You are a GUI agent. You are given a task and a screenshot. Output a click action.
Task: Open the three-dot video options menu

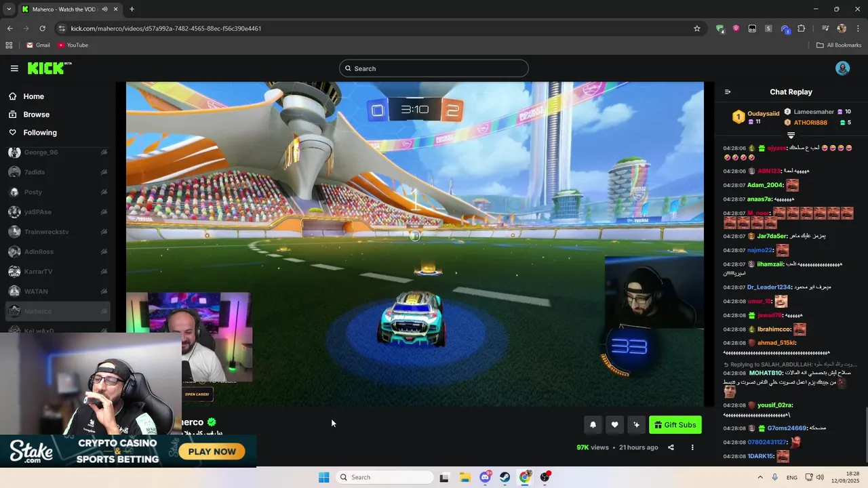click(692, 447)
